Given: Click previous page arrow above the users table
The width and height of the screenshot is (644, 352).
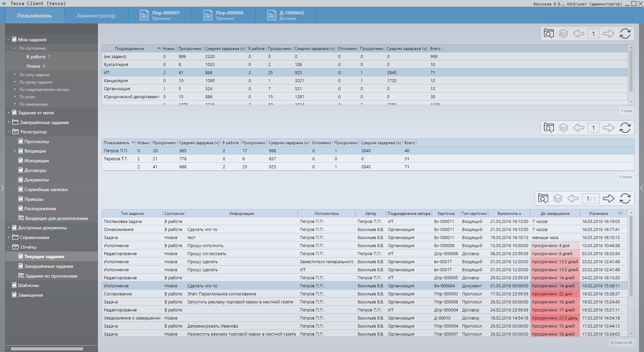Looking at the screenshot, I should [x=579, y=128].
